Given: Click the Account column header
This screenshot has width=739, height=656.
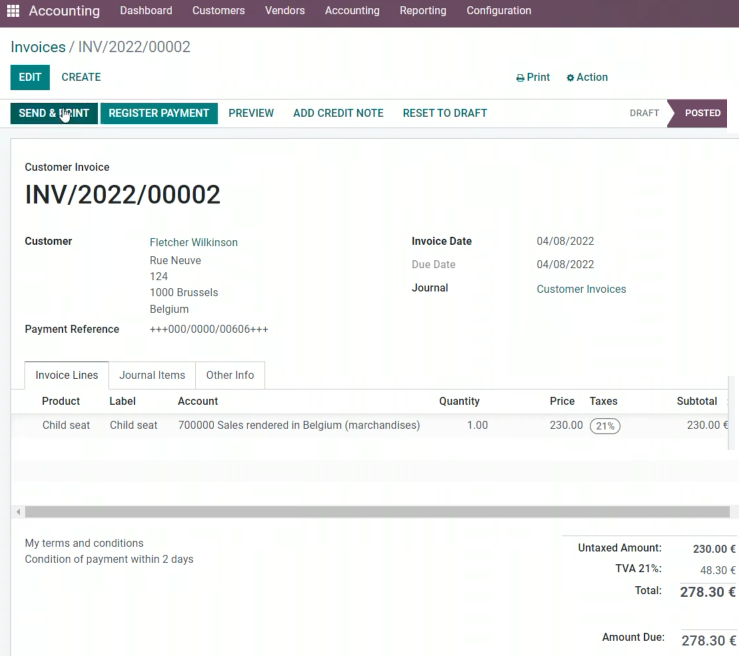Looking at the screenshot, I should (198, 401).
